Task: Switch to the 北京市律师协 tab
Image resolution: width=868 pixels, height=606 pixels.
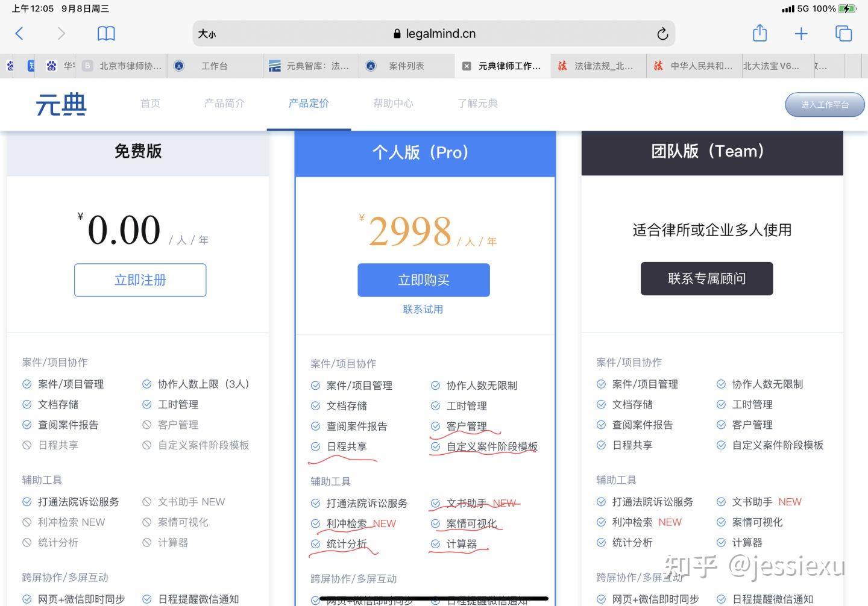Action: pyautogui.click(x=122, y=66)
